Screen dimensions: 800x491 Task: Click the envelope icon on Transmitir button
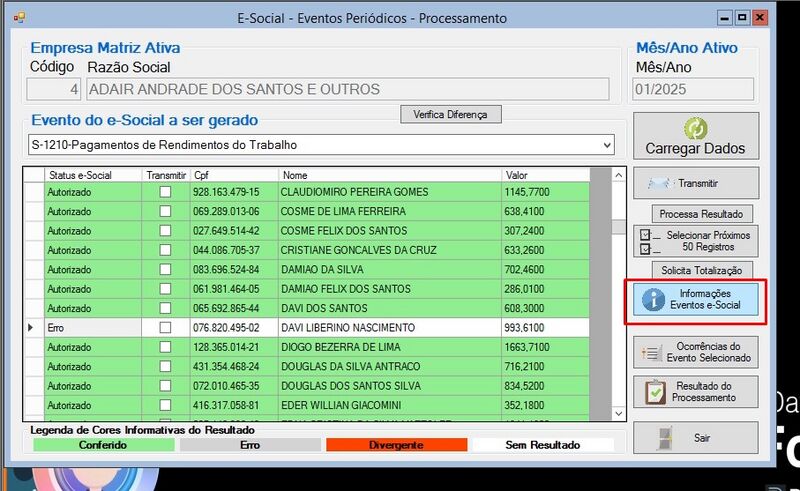[659, 183]
